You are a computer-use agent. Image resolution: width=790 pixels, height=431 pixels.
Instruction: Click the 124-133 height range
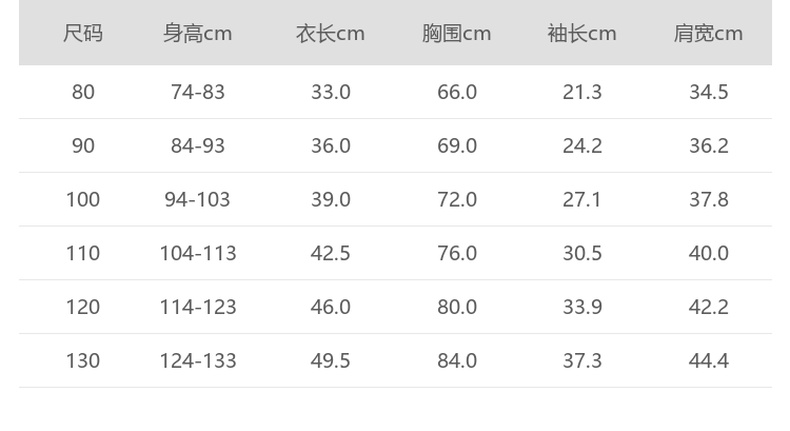pos(198,360)
